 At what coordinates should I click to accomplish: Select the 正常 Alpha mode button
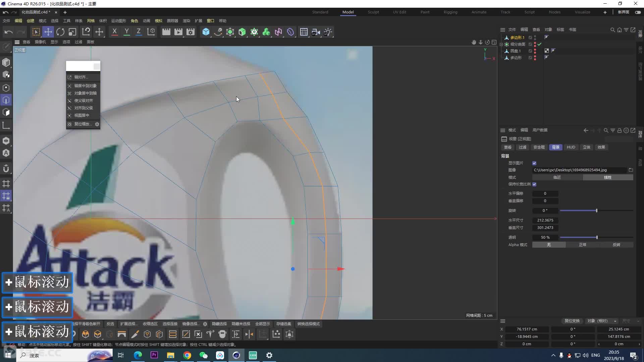tap(583, 245)
